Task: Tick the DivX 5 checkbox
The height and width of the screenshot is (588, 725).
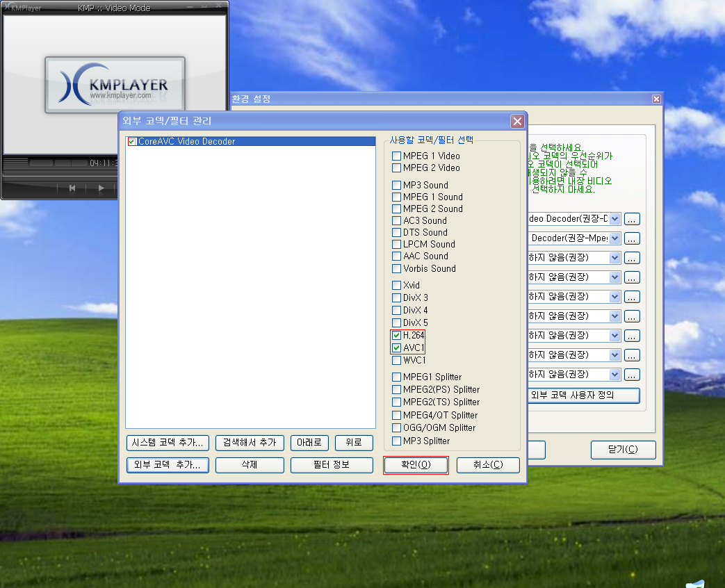Action: tap(396, 322)
